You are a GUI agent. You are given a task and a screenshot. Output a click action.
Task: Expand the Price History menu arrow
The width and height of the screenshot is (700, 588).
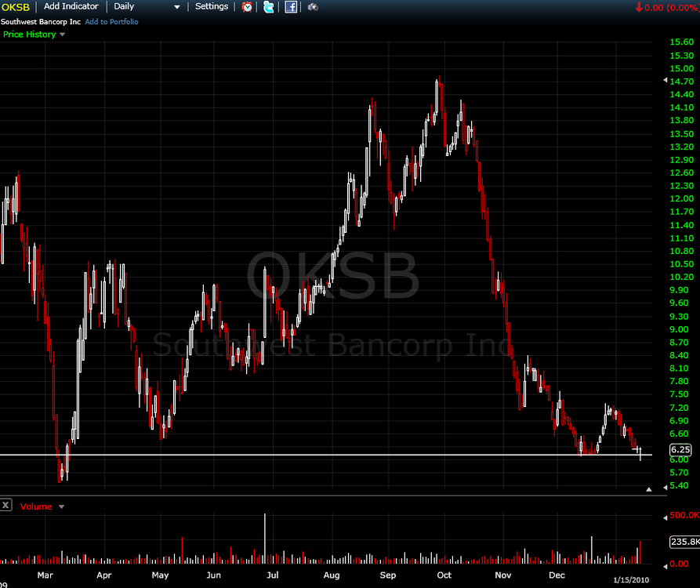click(x=62, y=34)
